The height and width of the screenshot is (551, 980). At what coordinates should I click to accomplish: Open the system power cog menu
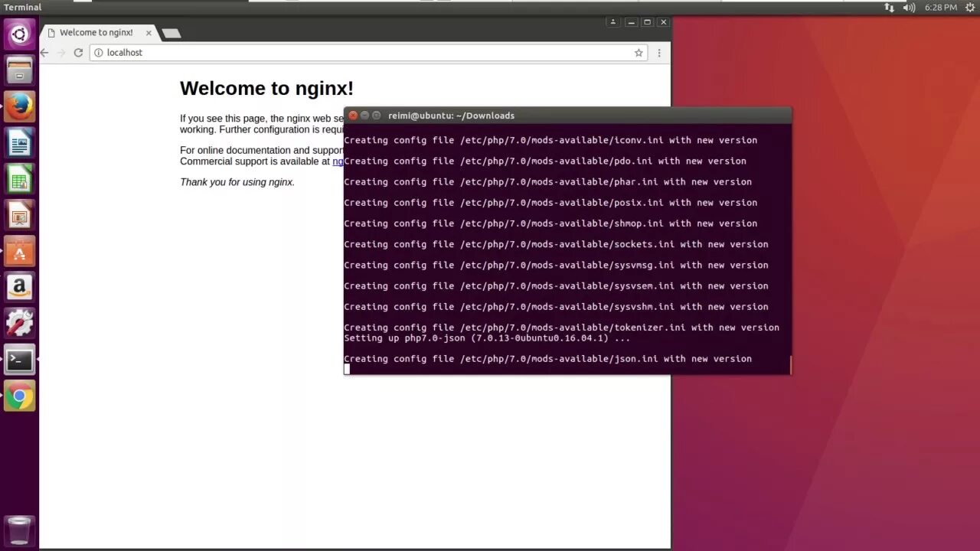click(969, 8)
